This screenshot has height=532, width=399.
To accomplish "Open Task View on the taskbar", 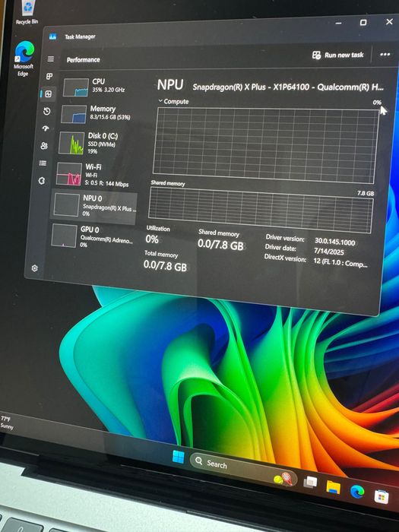I will (310, 482).
